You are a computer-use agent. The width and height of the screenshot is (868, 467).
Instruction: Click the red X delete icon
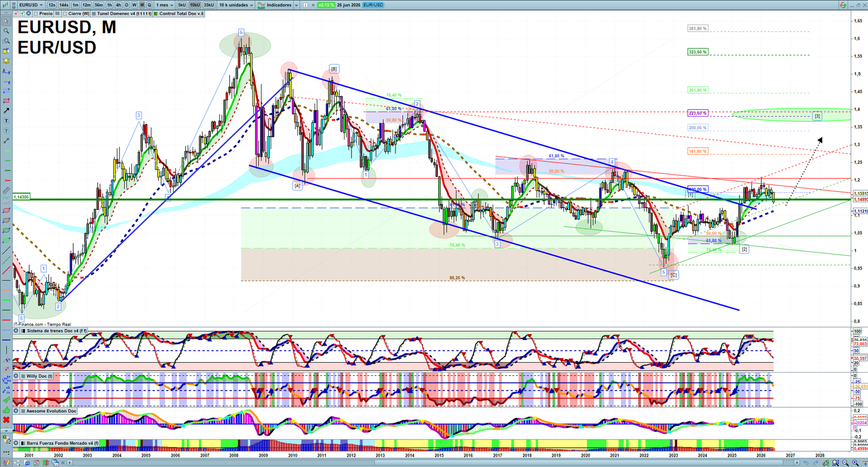[6, 420]
